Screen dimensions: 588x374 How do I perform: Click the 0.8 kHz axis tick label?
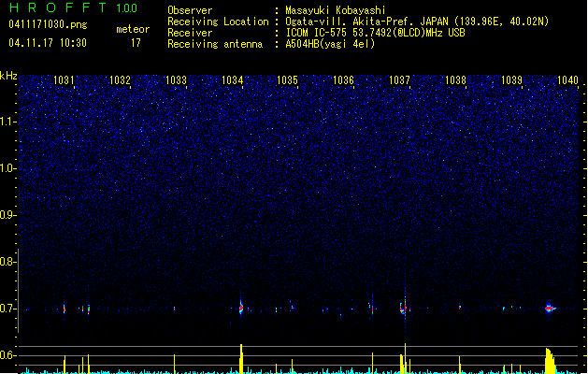(x=7, y=262)
